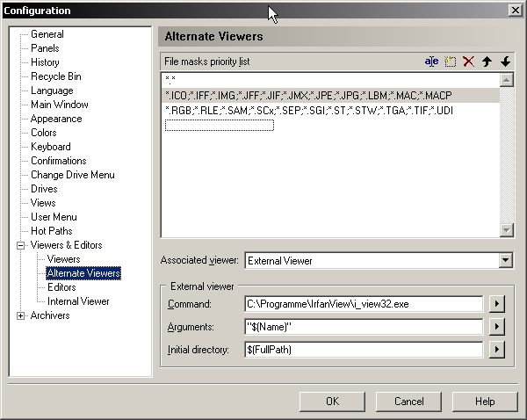The height and width of the screenshot is (420, 527).
Task: Click the Arguments input field
Action: 364,327
